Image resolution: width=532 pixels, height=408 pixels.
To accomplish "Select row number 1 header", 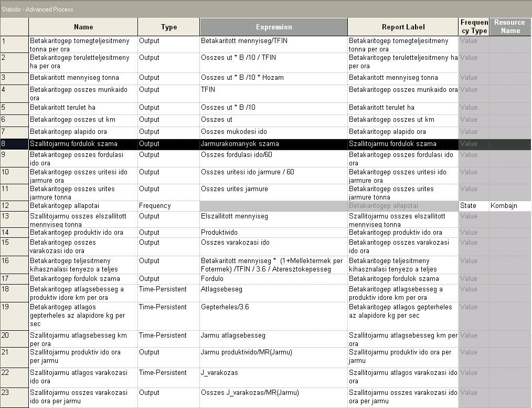I will [14, 45].
